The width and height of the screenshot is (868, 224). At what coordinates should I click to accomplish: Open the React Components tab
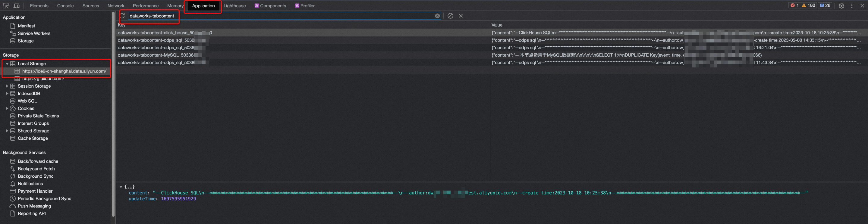pos(270,6)
